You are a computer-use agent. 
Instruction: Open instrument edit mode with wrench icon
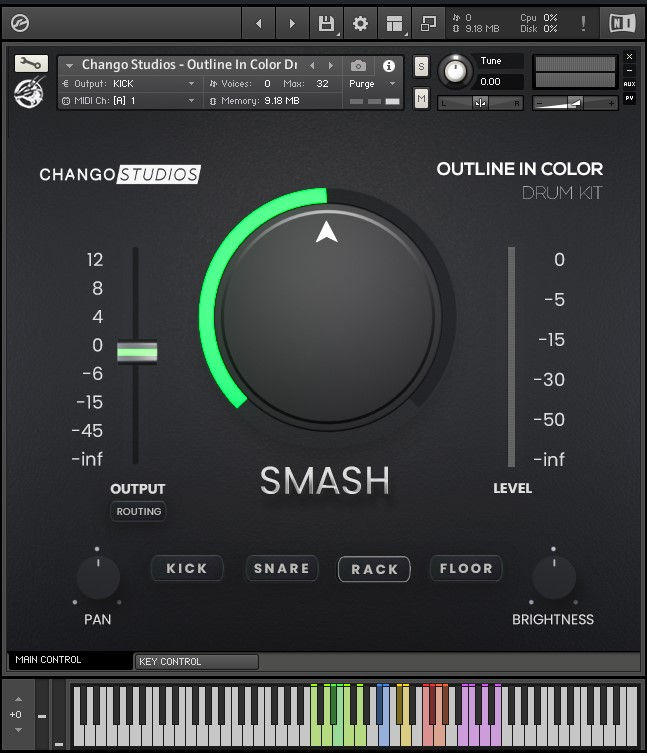[31, 63]
